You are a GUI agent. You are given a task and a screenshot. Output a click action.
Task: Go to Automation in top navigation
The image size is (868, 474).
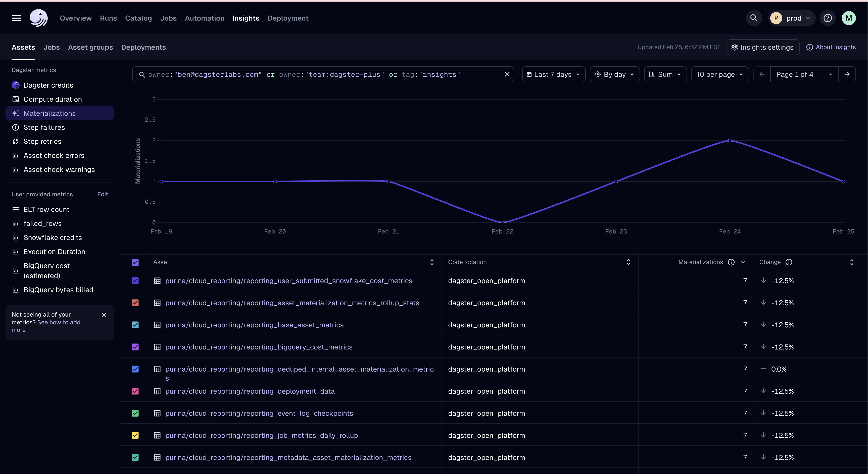[205, 18]
